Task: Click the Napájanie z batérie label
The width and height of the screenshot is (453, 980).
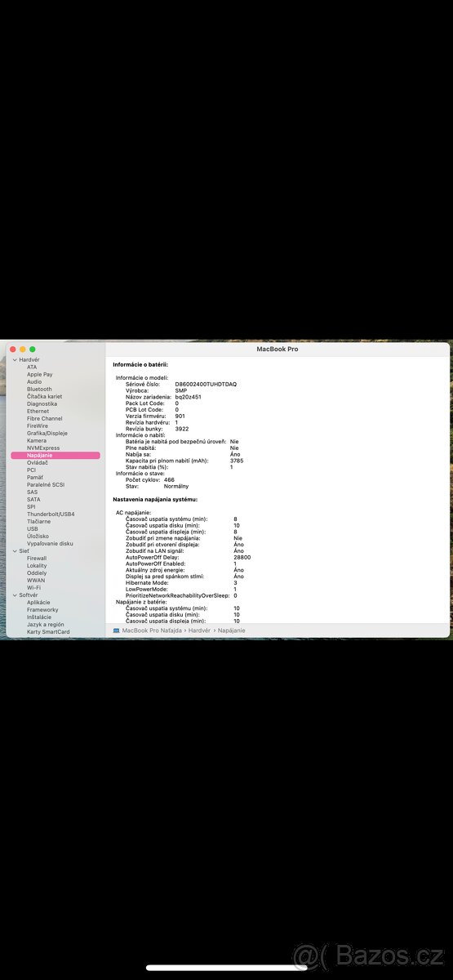Action: (141, 602)
